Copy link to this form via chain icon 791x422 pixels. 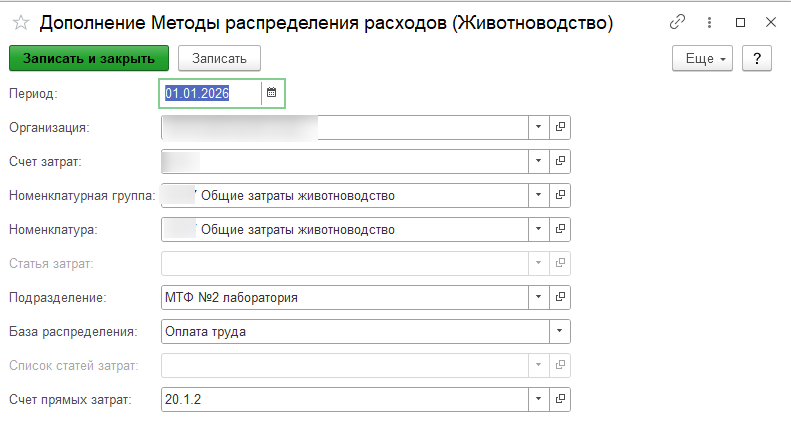(x=677, y=22)
